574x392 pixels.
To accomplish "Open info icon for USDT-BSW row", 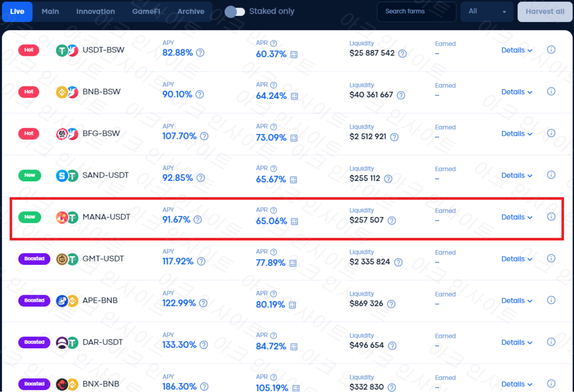I will [x=551, y=50].
